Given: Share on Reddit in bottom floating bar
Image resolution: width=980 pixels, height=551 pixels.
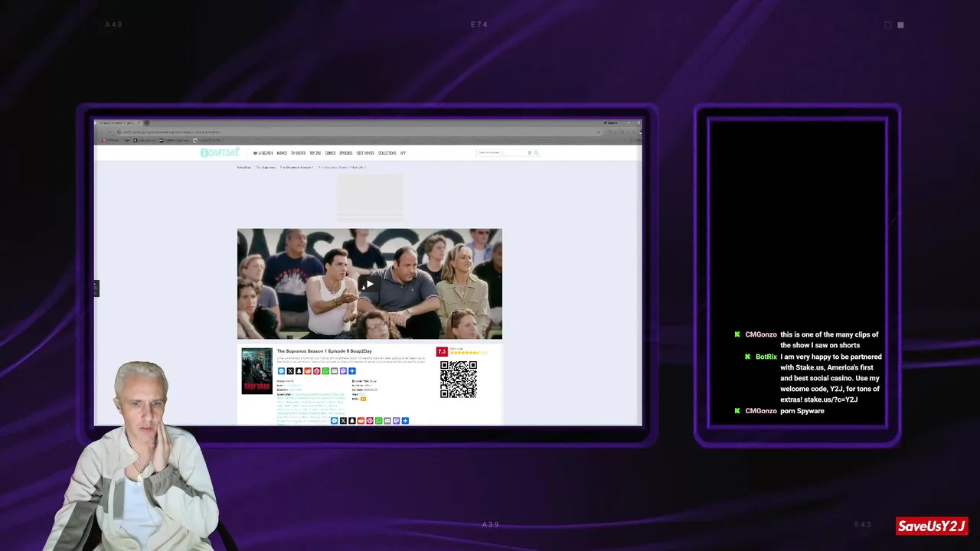Looking at the screenshot, I should [x=361, y=421].
